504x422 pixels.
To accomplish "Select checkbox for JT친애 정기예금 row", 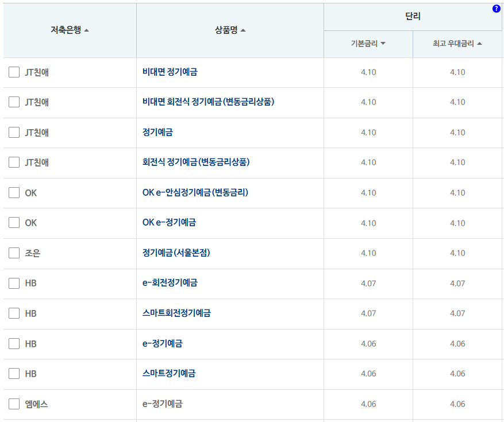I will (14, 132).
